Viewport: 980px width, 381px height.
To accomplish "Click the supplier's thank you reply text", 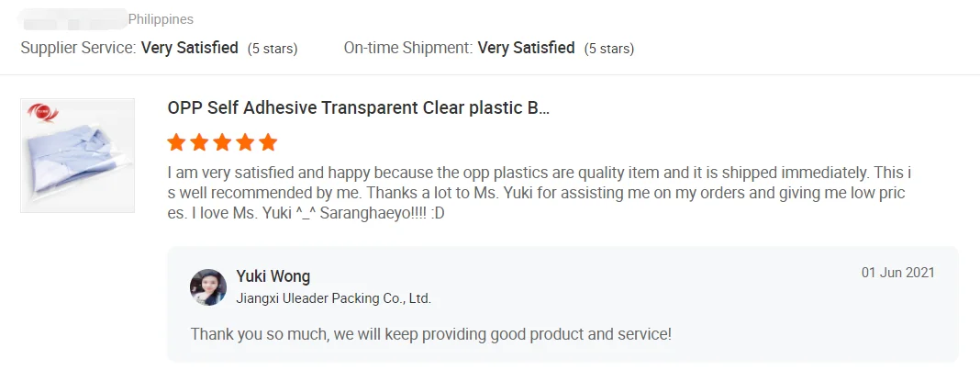I will [x=430, y=333].
